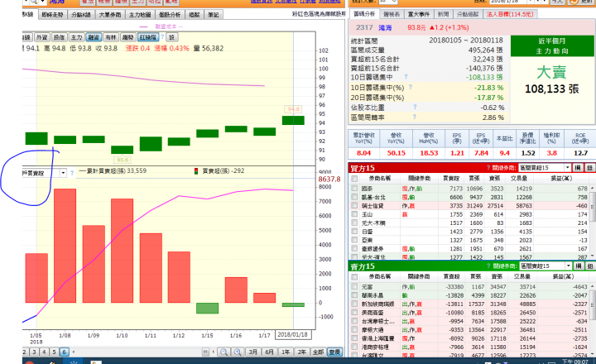Viewport: 596px width, 364px height.
Task: Click help icon in 買方15 header
Action: coord(488,168)
